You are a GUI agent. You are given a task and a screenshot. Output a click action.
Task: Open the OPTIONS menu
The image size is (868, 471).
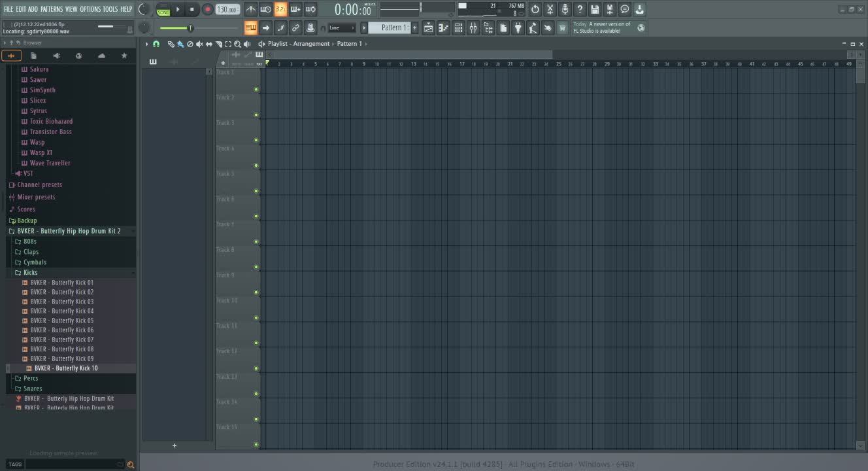(90, 9)
